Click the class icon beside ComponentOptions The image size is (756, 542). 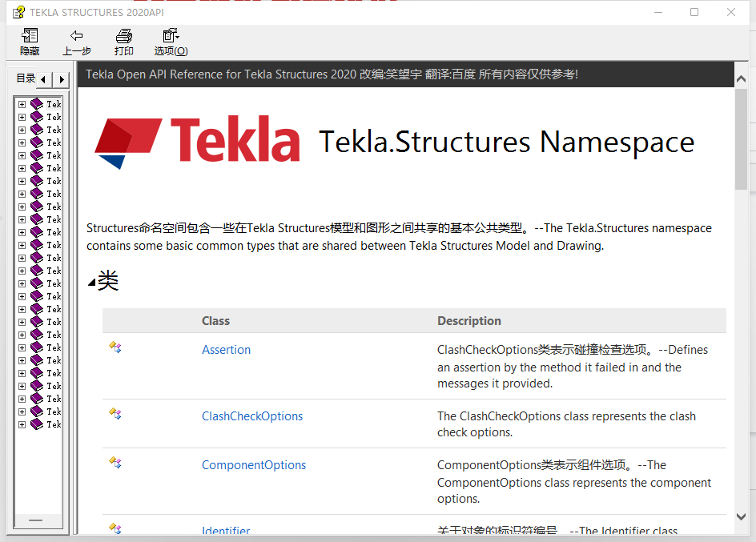tap(115, 463)
